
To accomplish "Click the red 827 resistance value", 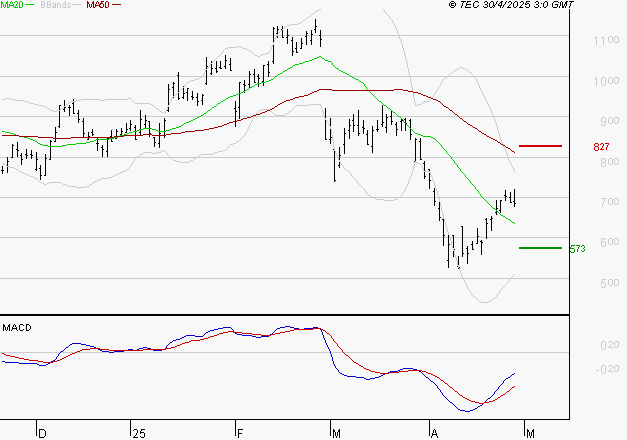I will point(601,147).
